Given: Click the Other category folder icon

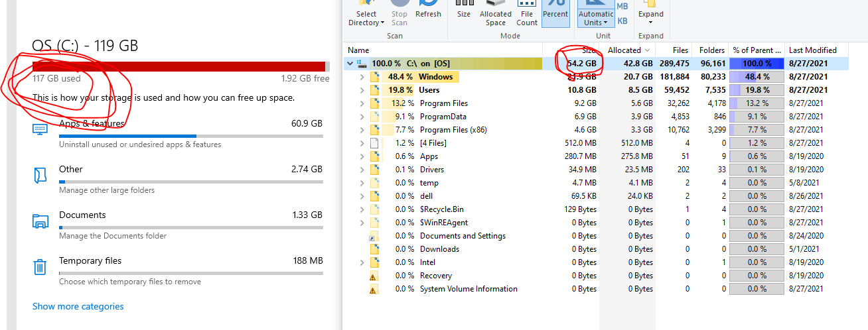Looking at the screenshot, I should (x=40, y=175).
